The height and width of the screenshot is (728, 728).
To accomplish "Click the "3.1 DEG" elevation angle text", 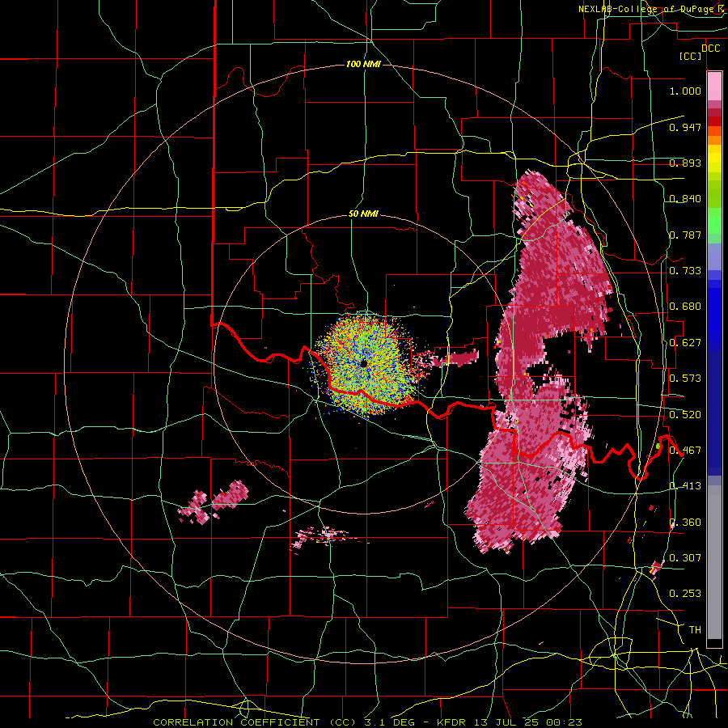I will point(388,722).
